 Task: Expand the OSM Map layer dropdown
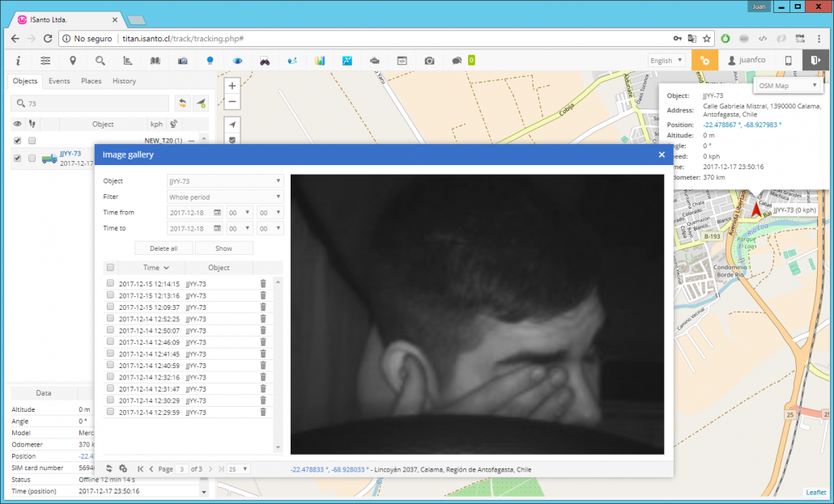(788, 86)
